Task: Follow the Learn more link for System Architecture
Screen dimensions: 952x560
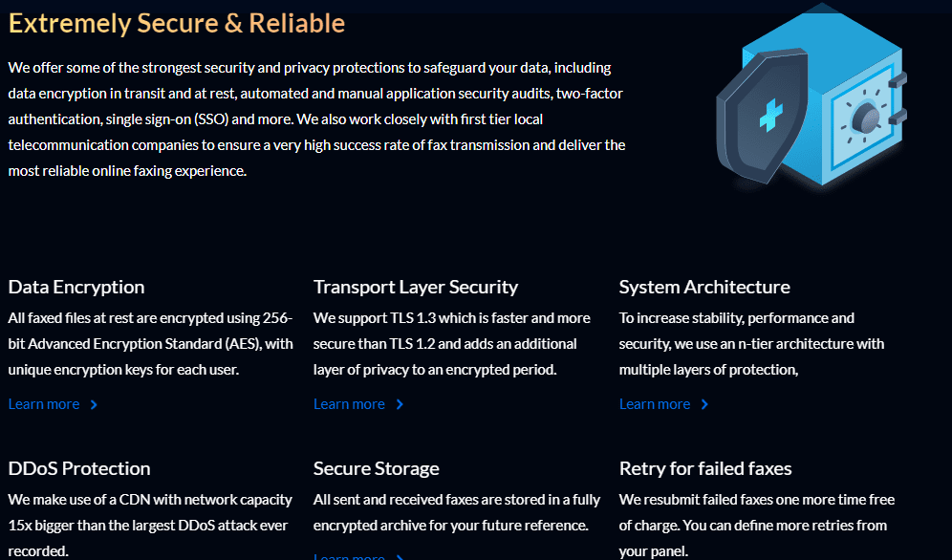Action: [x=655, y=404]
